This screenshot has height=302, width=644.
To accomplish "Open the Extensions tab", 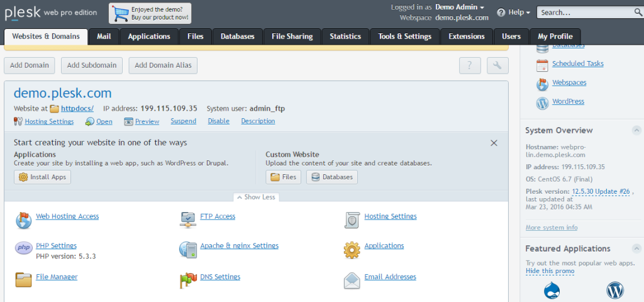I will pos(467,36).
